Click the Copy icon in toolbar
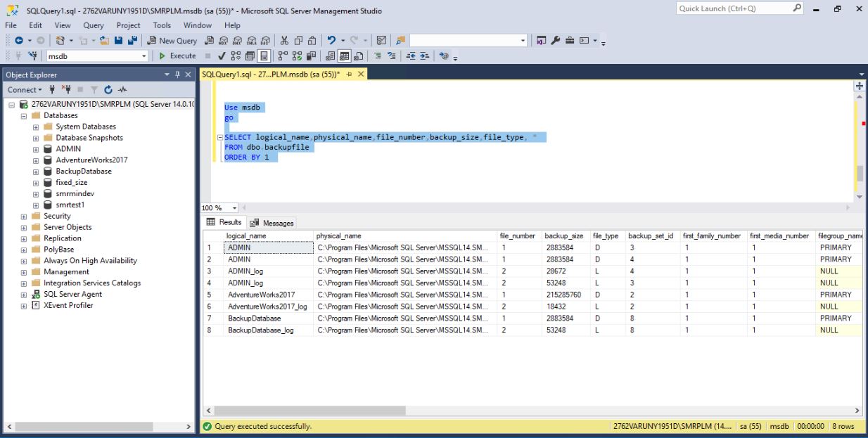Screen dimensions: 868x438 [x=300, y=41]
